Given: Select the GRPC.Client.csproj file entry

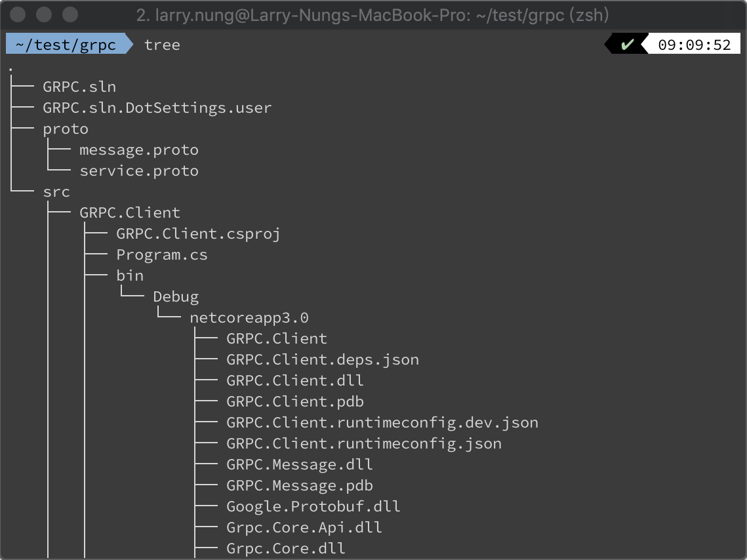Looking at the screenshot, I should tap(198, 234).
